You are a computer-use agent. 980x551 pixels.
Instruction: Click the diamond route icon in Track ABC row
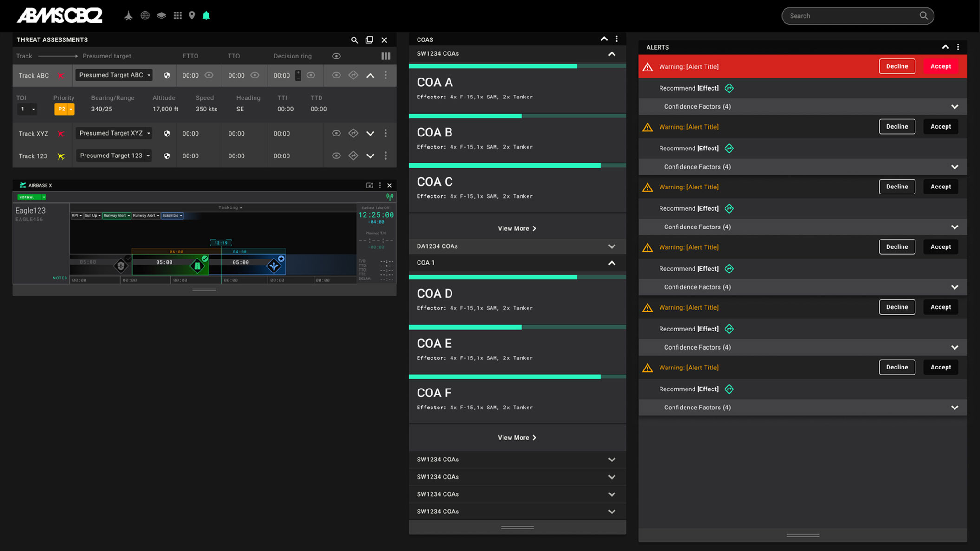pos(353,75)
